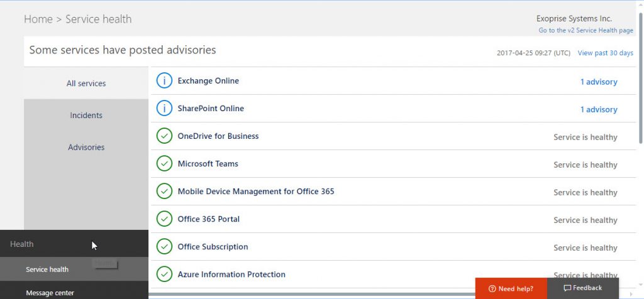Click Service is healthy status for Office Subscription
644x299 pixels.
pos(586,247)
